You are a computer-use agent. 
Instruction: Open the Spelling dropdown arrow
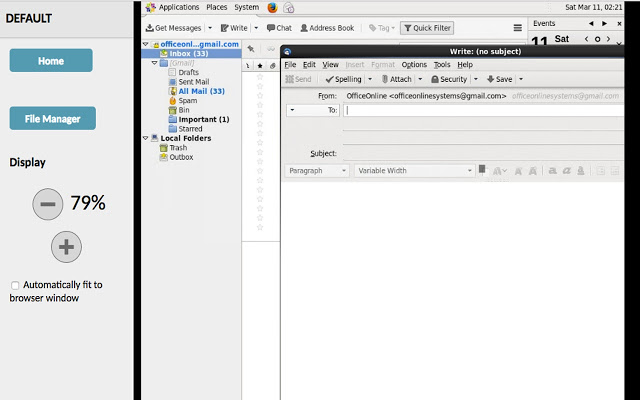point(370,79)
